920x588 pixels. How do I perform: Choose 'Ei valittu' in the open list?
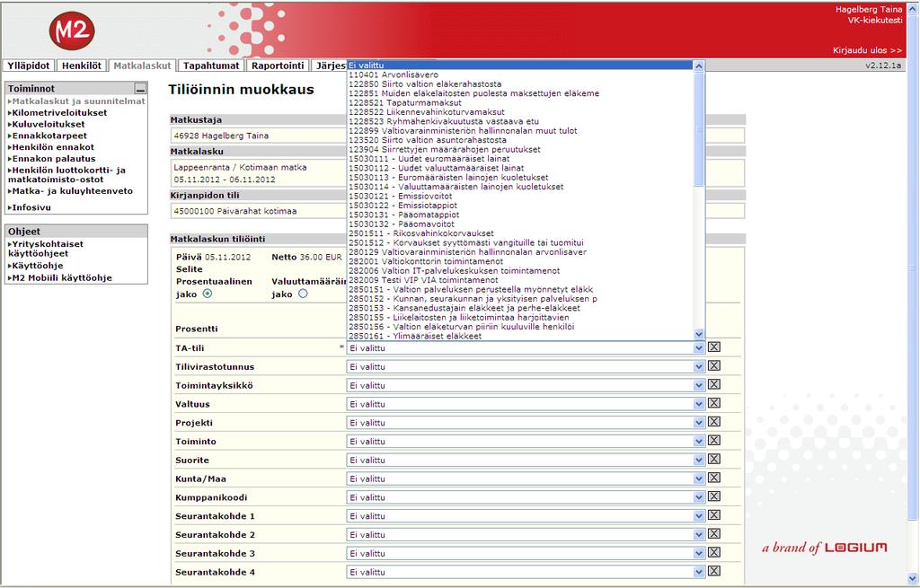tap(520, 65)
